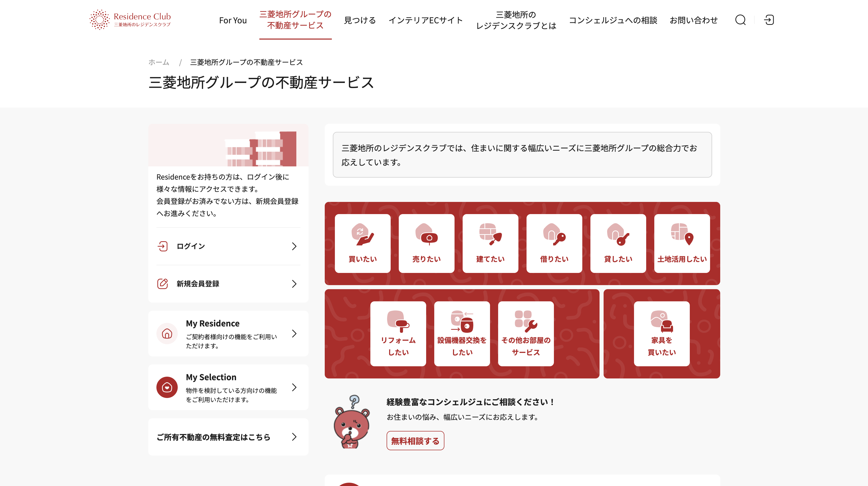Image resolution: width=868 pixels, height=486 pixels.
Task: Click the 無料相談する button
Action: point(415,440)
